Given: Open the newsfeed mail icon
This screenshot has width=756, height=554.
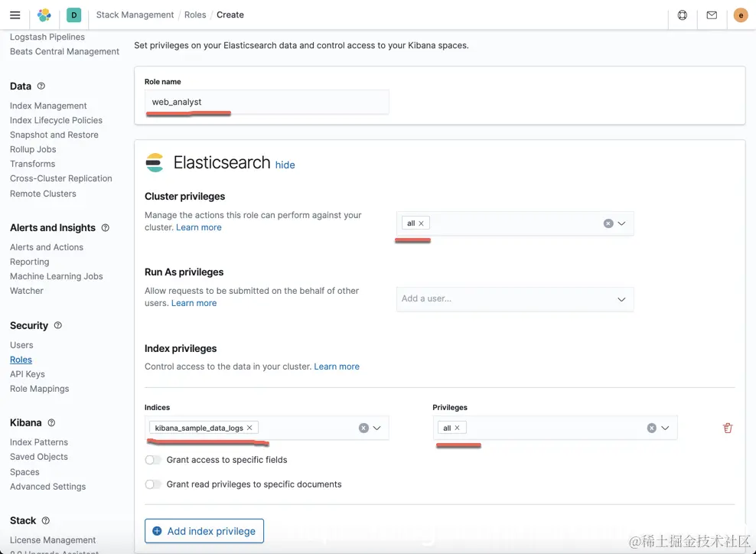Looking at the screenshot, I should point(712,15).
